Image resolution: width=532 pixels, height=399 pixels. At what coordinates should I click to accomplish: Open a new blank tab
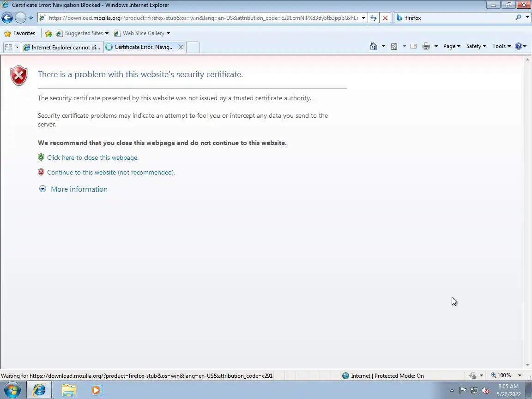point(193,47)
